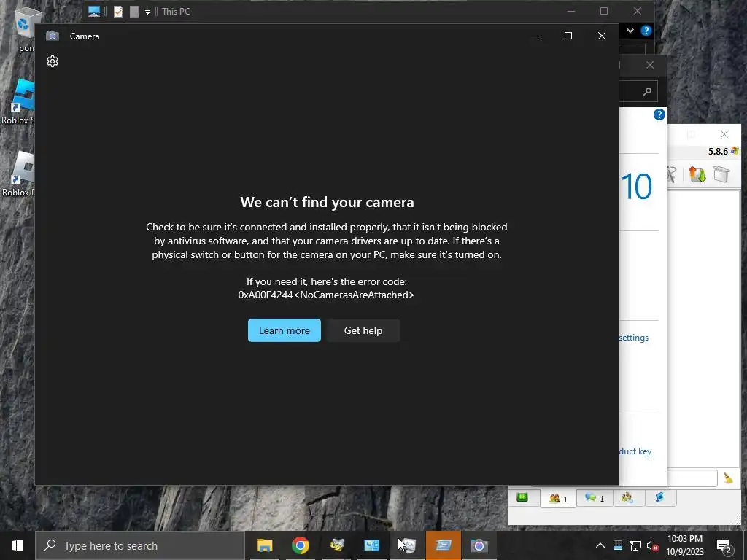This screenshot has height=560, width=747.
Task: Click the blue help icon in System window
Action: point(659,114)
